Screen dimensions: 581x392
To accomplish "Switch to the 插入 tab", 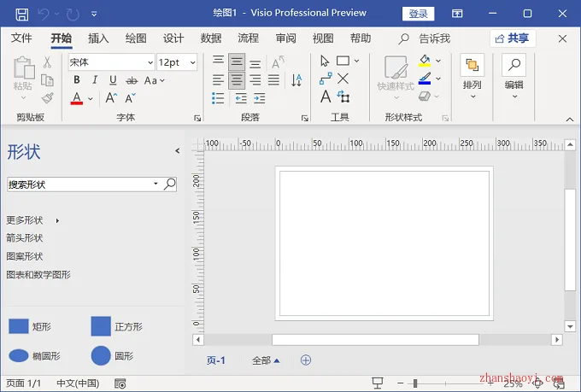I will coord(98,38).
